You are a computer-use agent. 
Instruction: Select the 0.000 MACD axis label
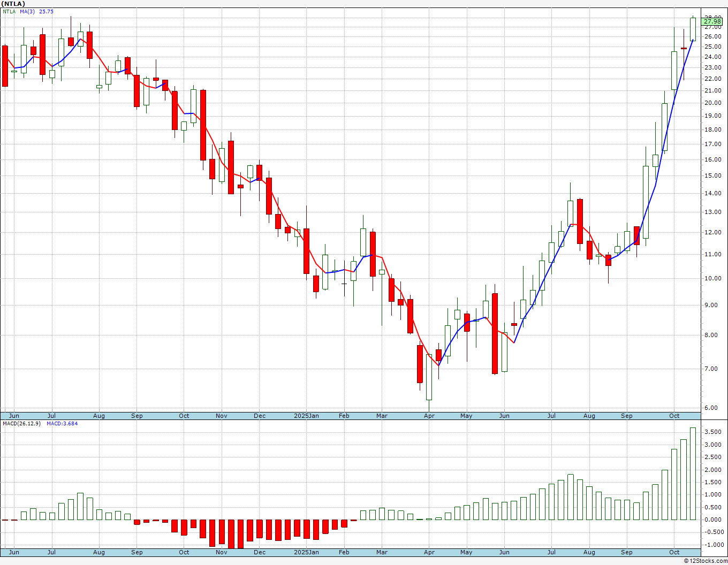pyautogui.click(x=712, y=520)
